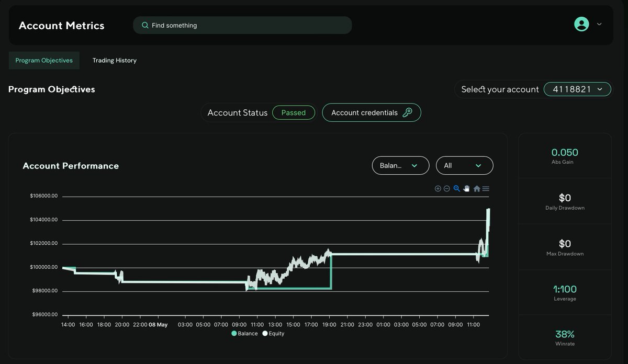Activate the hand panning tool
Viewport: 628px width, 364px height.
click(466, 189)
